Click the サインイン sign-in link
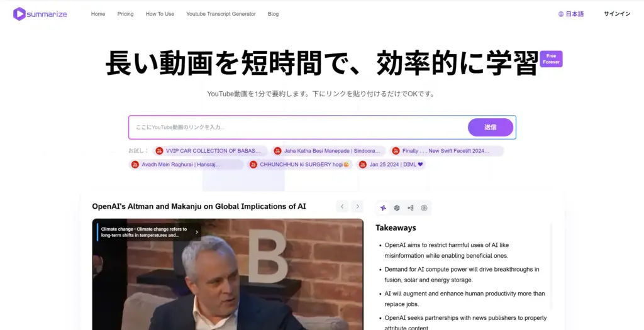 (x=616, y=14)
